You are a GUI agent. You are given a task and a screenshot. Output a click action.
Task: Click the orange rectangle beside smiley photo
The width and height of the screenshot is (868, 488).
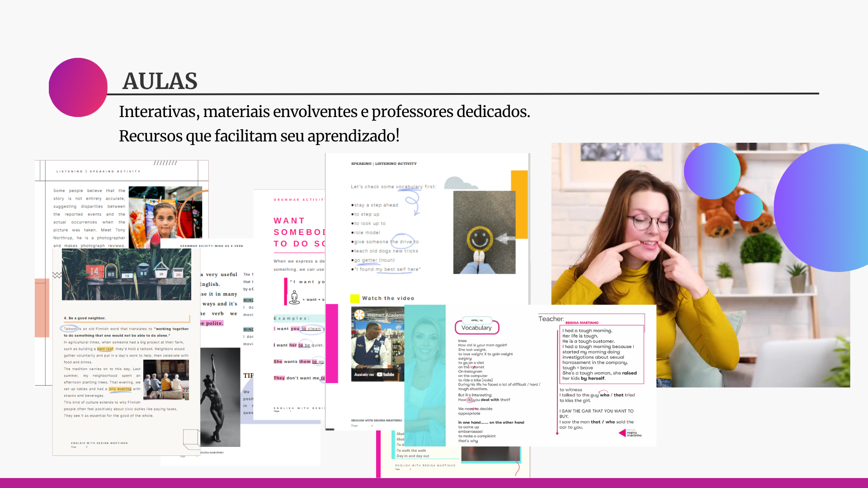(520, 204)
